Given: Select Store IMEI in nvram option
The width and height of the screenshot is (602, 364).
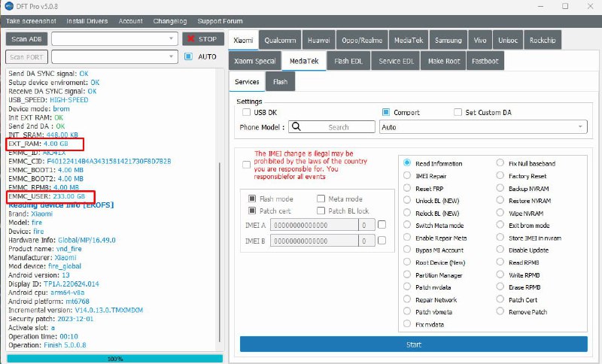Looking at the screenshot, I should pyautogui.click(x=500, y=238).
